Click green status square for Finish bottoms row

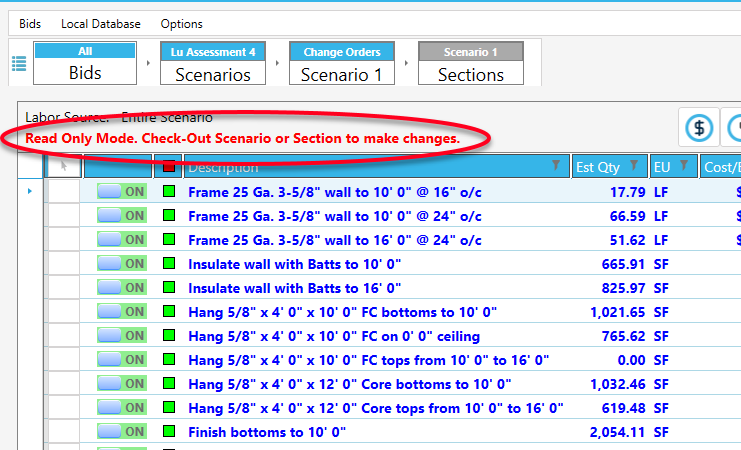pyautogui.click(x=169, y=432)
